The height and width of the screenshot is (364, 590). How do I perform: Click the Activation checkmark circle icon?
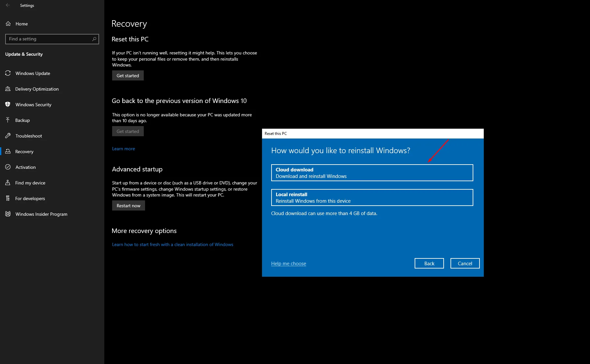[x=8, y=167]
